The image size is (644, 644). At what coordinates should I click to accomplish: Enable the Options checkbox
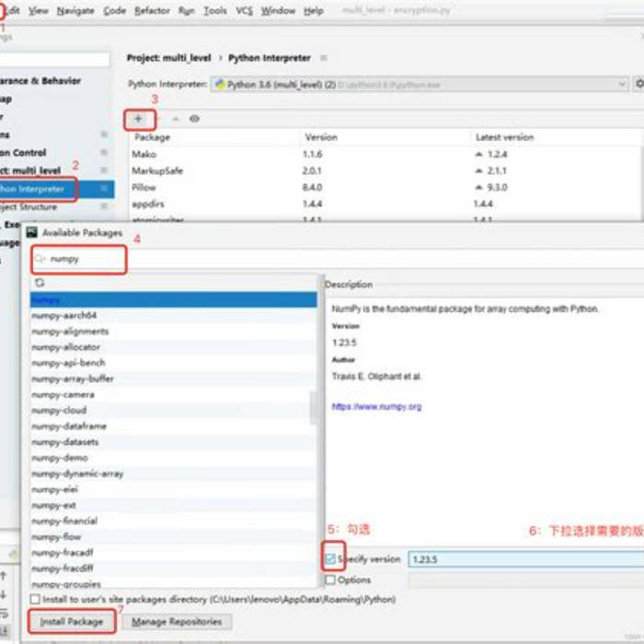click(x=331, y=581)
